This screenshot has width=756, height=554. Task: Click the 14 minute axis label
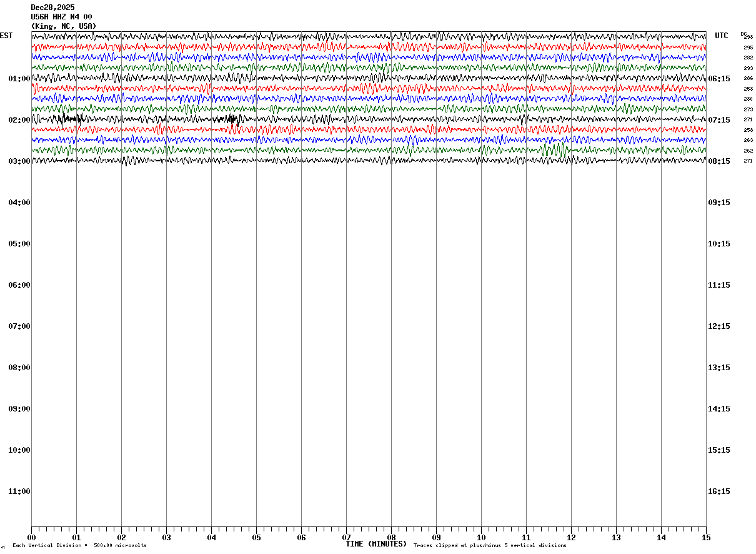661,537
